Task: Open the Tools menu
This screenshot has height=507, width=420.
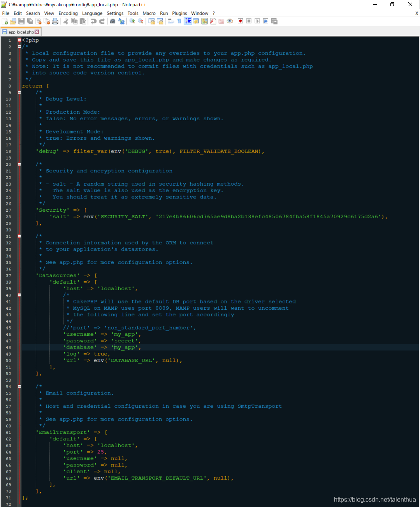Action: tap(133, 13)
